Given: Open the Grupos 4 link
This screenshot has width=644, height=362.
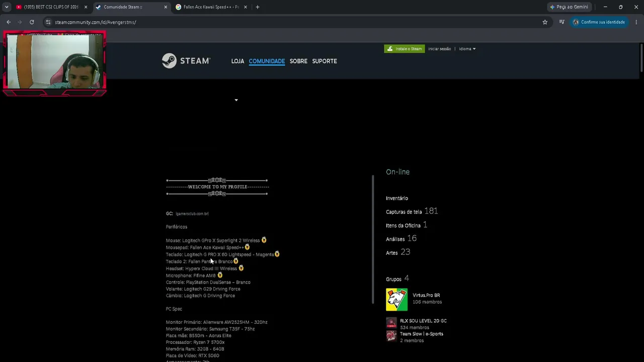Looking at the screenshot, I should pos(397,279).
